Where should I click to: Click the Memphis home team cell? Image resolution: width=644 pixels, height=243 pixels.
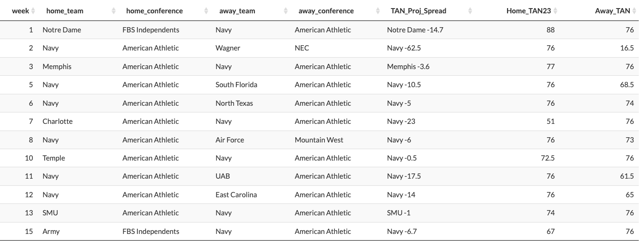pos(57,67)
